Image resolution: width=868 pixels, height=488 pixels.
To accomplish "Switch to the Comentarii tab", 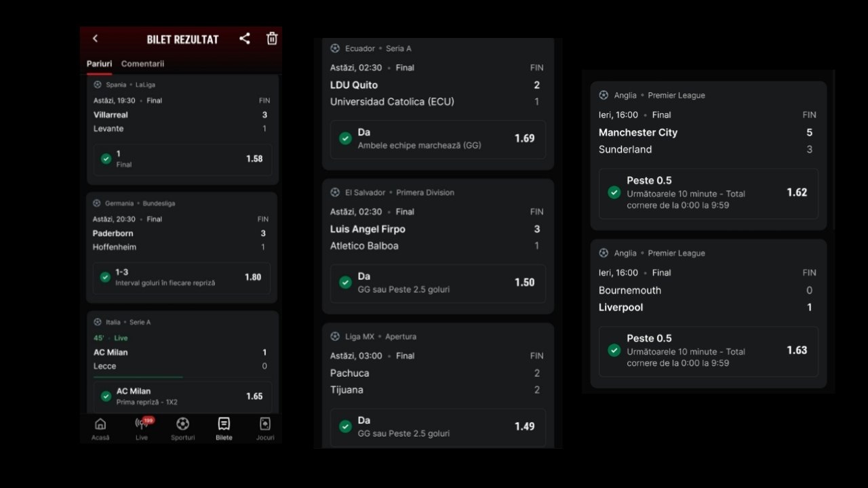I will tap(142, 64).
